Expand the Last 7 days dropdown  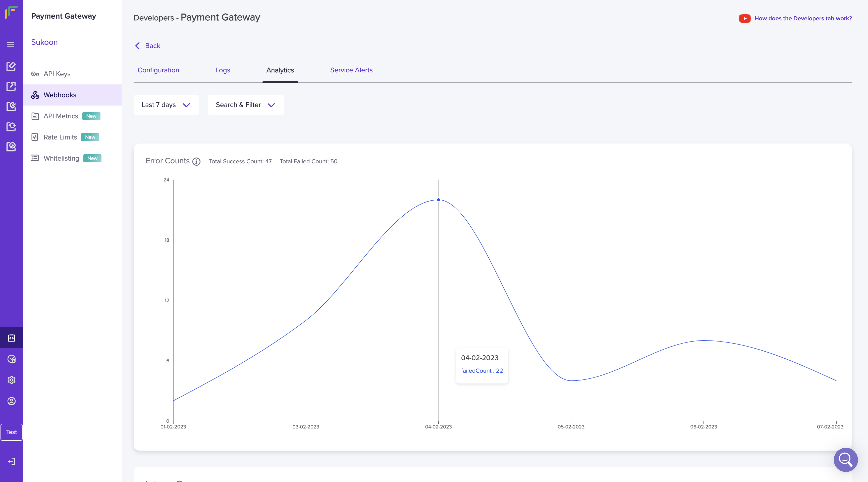[166, 105]
